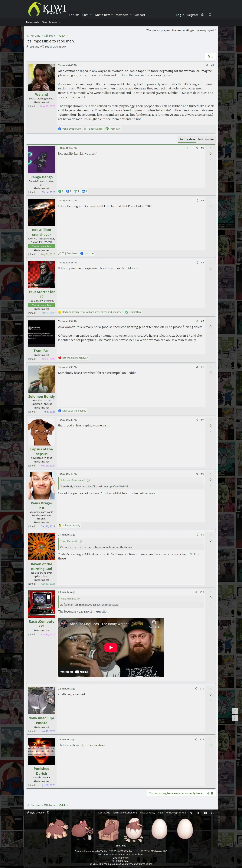The image size is (242, 868).
Task: Click the home icon in top breadcrumb
Action: pos(28,36)
